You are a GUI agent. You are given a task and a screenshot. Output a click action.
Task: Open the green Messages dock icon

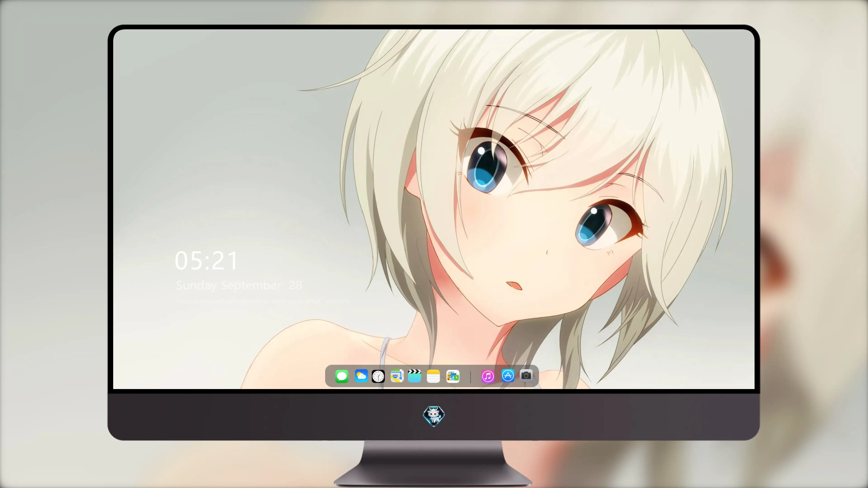[342, 376]
